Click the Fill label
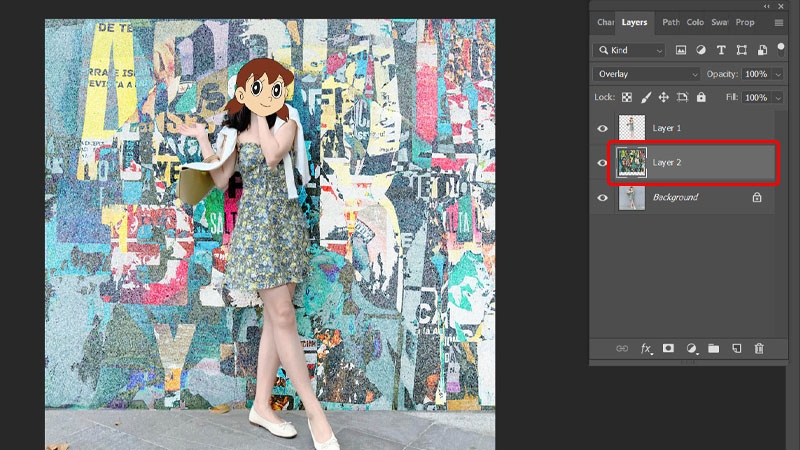 tap(732, 97)
